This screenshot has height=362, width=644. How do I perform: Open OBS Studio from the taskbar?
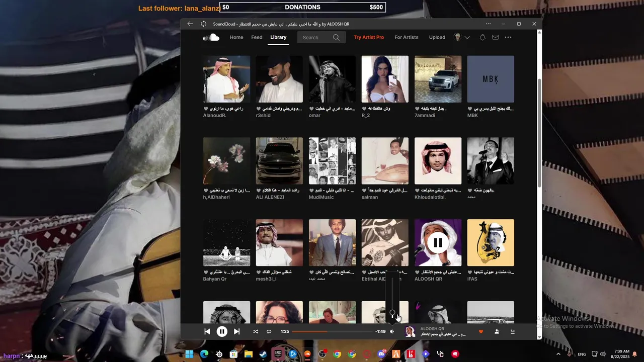click(x=322, y=354)
